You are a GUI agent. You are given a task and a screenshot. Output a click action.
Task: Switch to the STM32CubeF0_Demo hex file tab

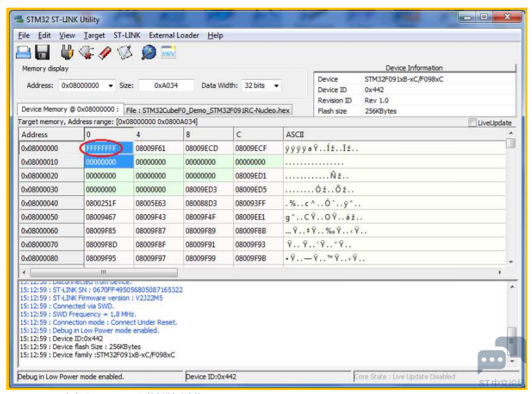[x=208, y=110]
